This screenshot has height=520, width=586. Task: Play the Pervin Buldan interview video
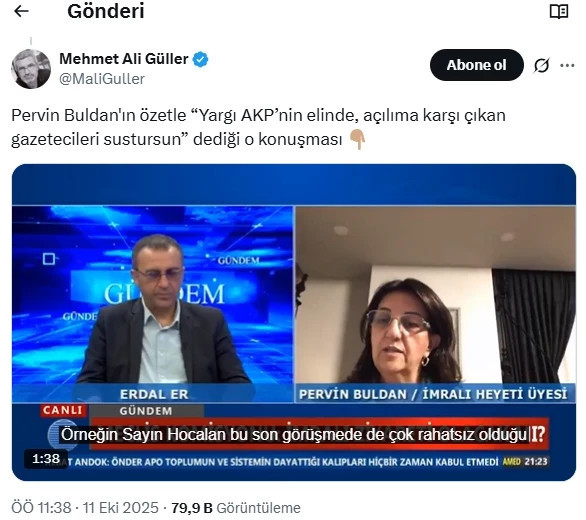click(x=294, y=322)
